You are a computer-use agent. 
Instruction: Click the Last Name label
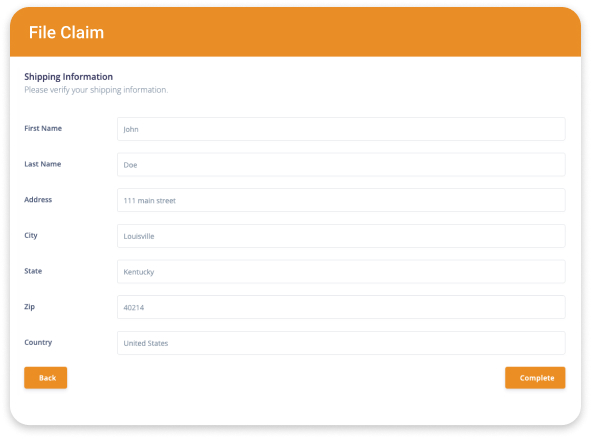(x=43, y=164)
